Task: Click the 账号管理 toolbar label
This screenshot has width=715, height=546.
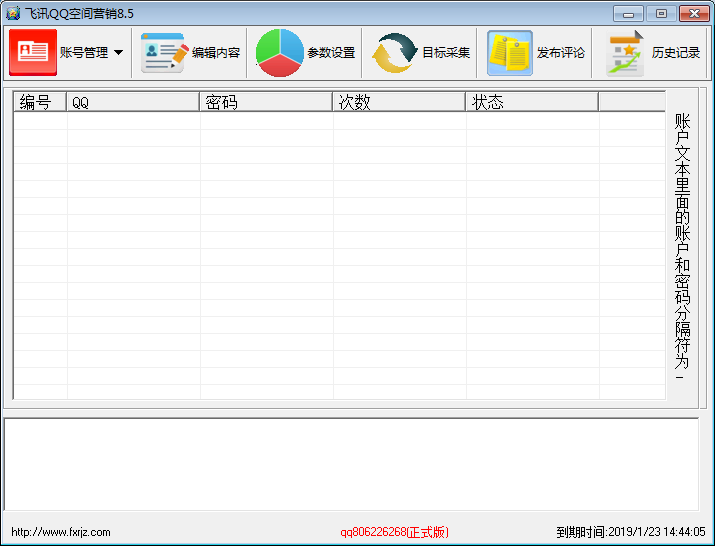Action: [84, 52]
